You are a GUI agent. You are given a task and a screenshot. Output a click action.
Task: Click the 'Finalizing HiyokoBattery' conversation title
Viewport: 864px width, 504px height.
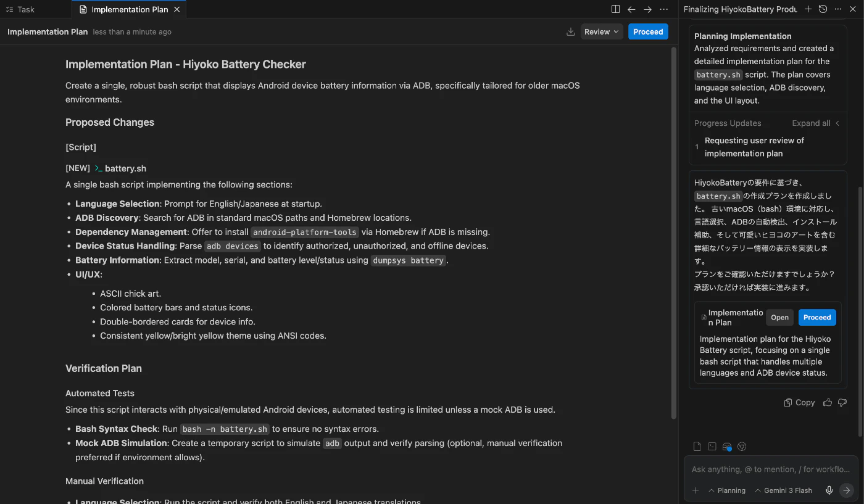coord(740,9)
